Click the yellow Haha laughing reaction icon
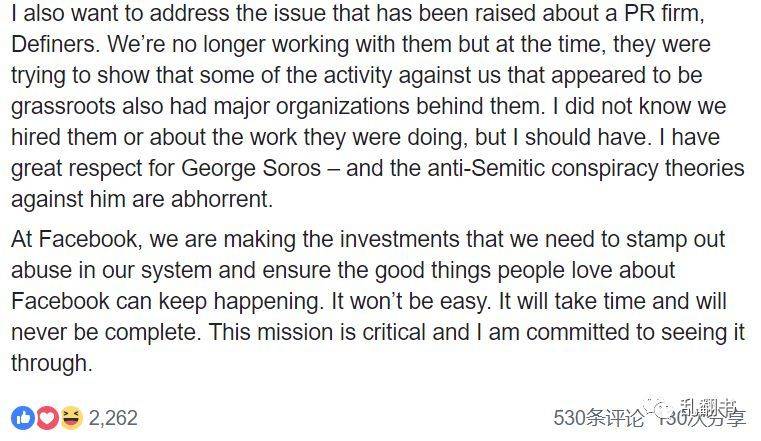The image size is (761, 441). tap(71, 418)
